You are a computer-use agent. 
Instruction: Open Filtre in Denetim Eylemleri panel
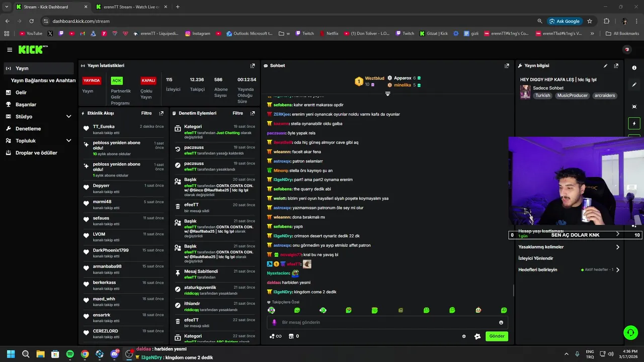click(238, 114)
